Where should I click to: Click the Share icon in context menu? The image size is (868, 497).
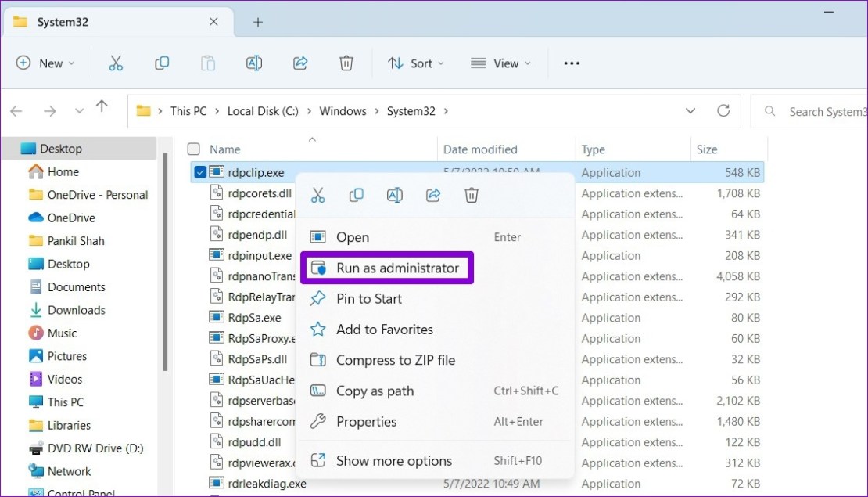pyautogui.click(x=433, y=195)
